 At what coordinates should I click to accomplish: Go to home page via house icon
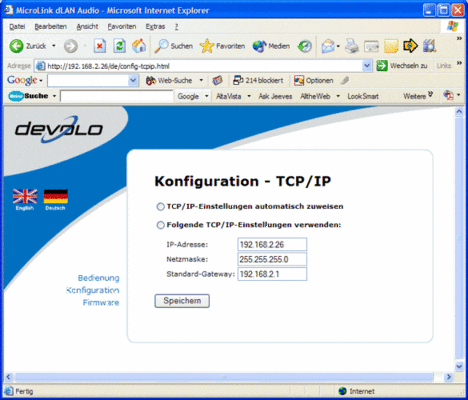tap(139, 46)
